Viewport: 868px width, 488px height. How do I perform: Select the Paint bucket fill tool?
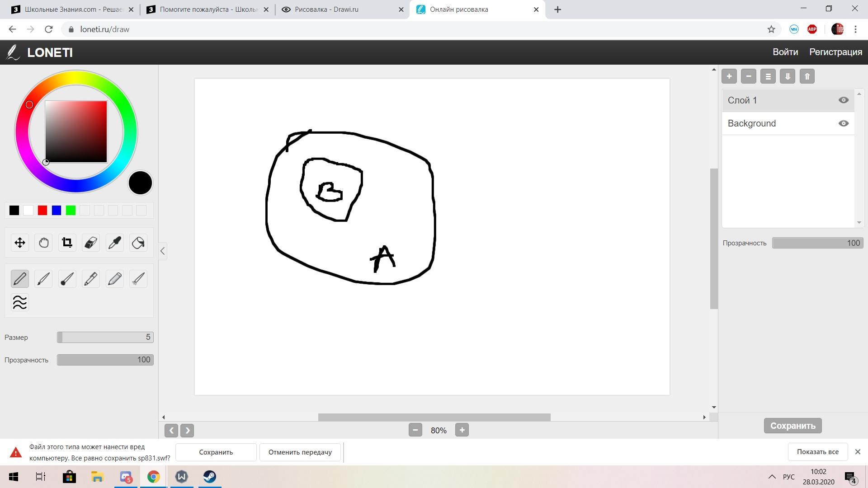point(138,243)
